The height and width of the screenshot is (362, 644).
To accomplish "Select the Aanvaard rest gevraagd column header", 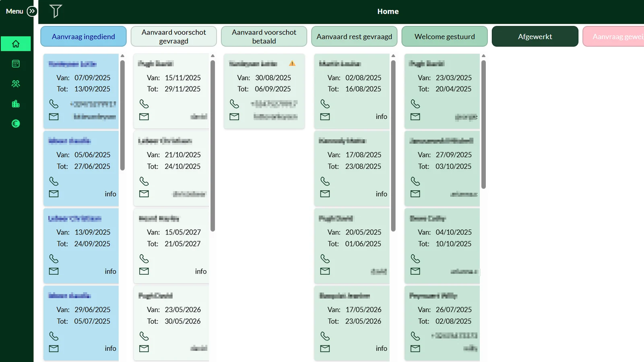I will (354, 37).
